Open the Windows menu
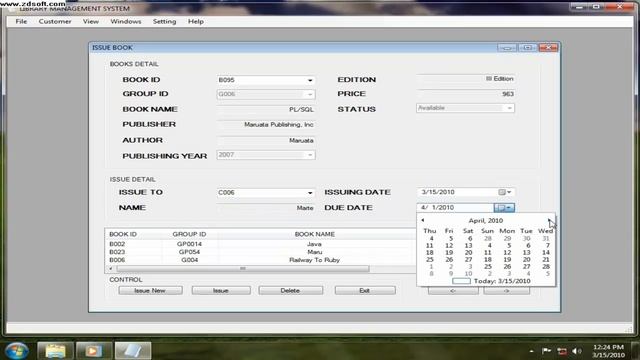Screen dimensions: 640x360 click(126, 21)
